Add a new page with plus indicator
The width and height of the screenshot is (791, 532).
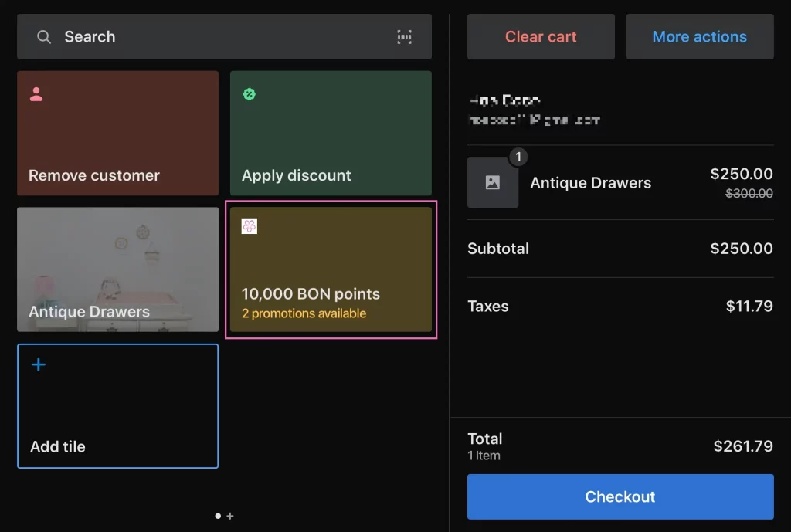click(230, 516)
